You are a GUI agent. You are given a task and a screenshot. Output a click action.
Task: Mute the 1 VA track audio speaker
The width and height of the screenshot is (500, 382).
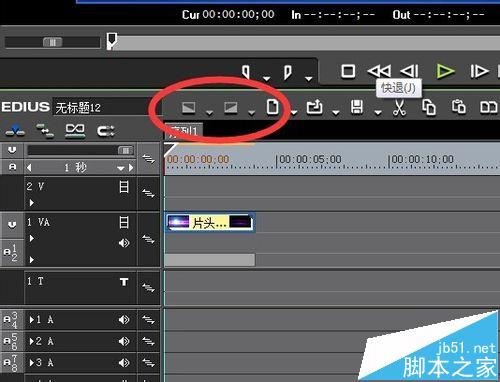(124, 243)
